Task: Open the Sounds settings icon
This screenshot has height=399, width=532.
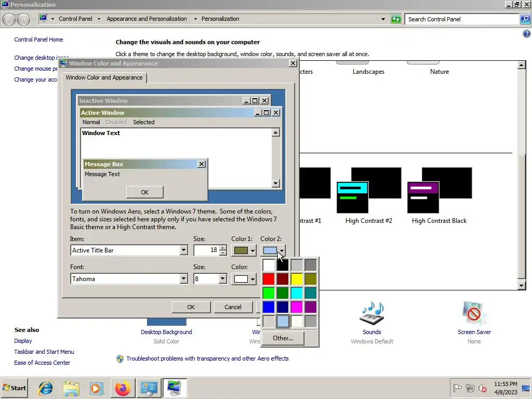Action: (371, 313)
